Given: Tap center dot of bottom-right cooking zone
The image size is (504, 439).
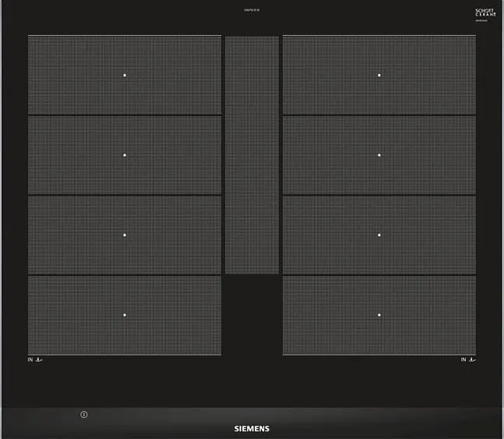Looking at the screenshot, I should [379, 315].
